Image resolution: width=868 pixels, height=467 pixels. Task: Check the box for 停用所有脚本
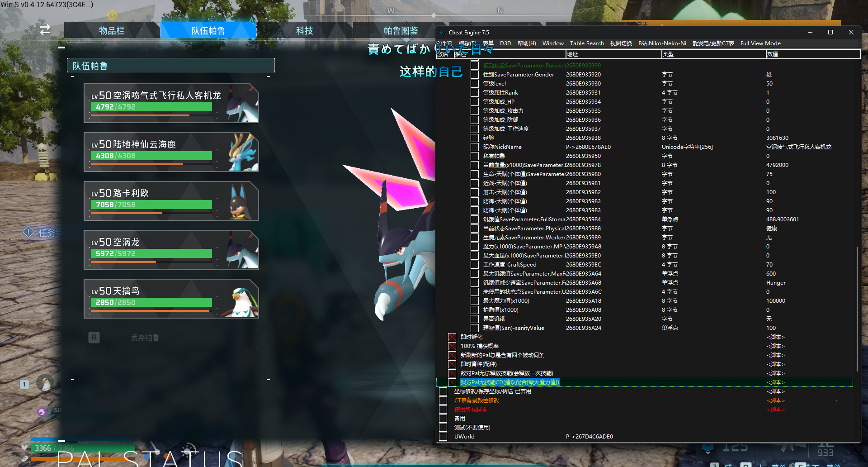tap(443, 410)
